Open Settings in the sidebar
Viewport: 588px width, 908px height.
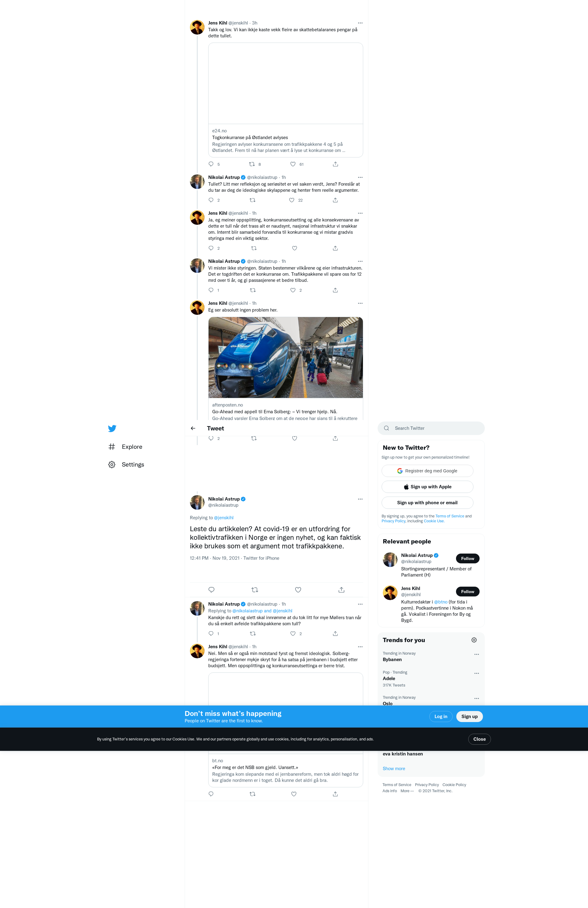click(132, 465)
